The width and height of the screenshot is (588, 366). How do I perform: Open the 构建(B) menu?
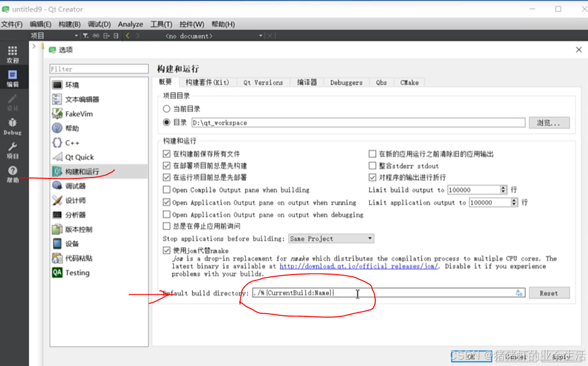(x=69, y=24)
